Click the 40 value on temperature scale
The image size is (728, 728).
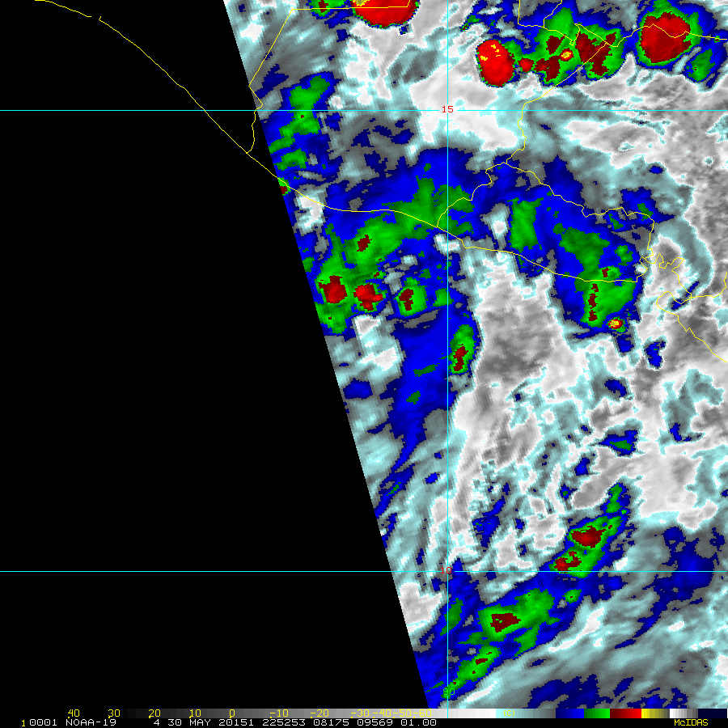point(74,713)
